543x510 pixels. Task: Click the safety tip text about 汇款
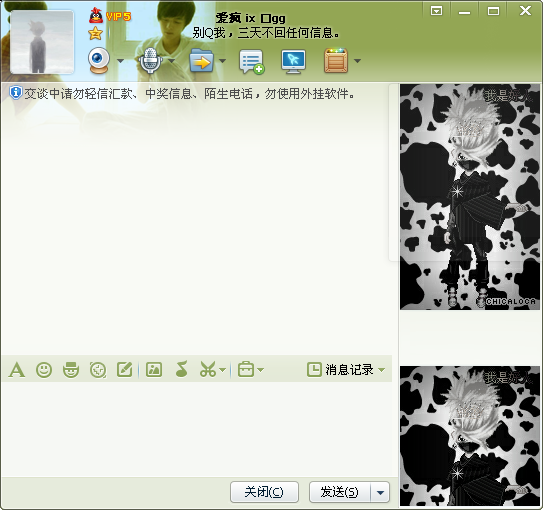(x=189, y=93)
